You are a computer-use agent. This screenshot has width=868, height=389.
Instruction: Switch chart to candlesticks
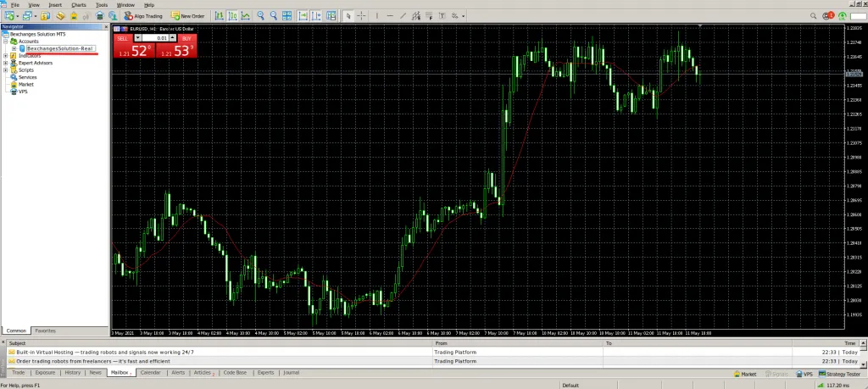[x=232, y=15]
